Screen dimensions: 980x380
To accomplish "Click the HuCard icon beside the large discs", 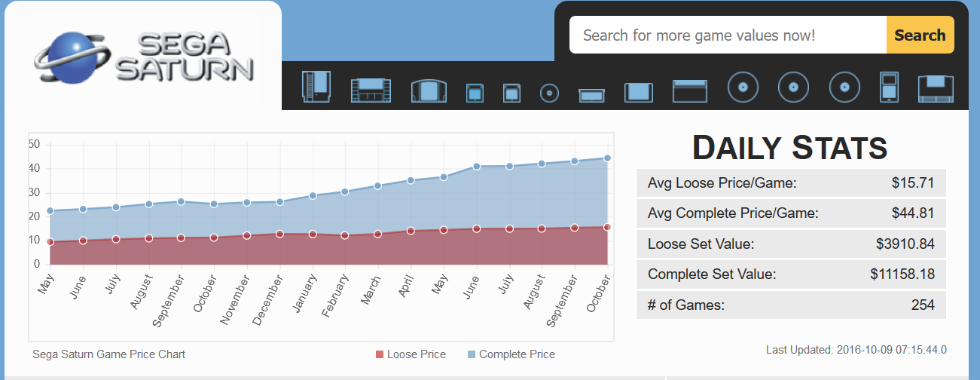I will click(x=889, y=87).
